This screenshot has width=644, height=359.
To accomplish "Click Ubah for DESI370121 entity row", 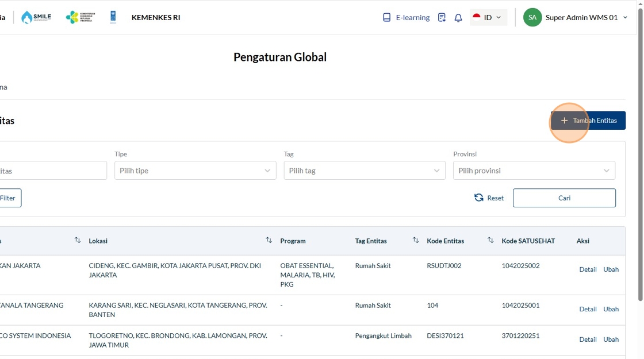I will point(611,339).
